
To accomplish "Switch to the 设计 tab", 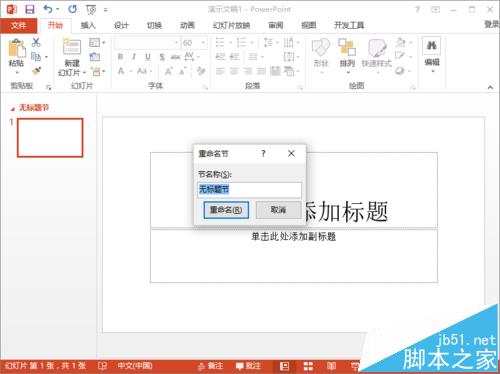I will click(121, 25).
